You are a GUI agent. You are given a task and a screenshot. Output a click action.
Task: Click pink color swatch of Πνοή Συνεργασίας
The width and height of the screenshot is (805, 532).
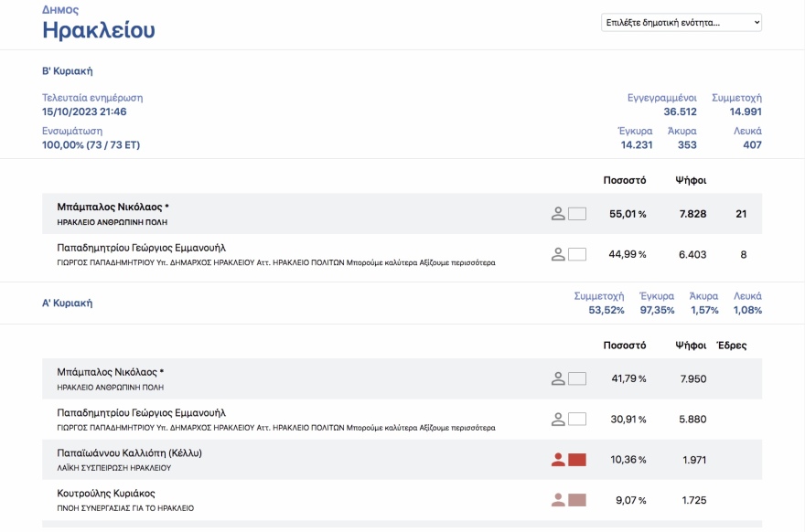tap(577, 500)
